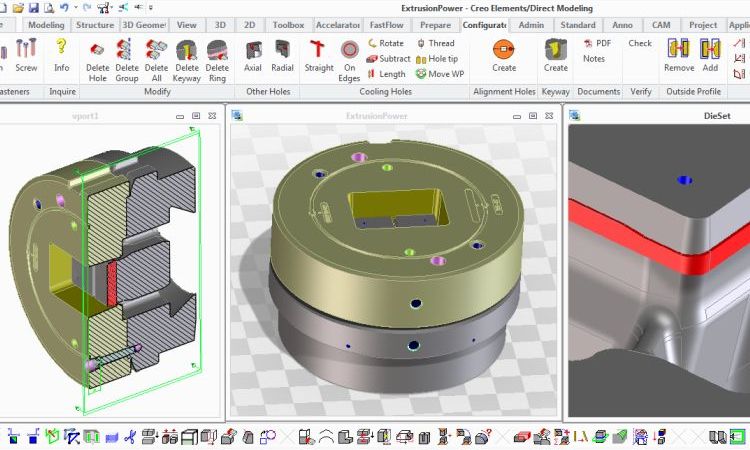Viewport: 750px width, 450px height.
Task: Open the Admin tab
Action: 531,25
